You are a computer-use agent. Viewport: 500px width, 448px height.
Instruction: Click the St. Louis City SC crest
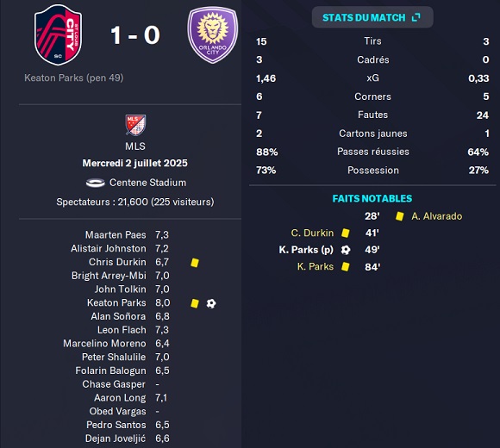click(58, 34)
